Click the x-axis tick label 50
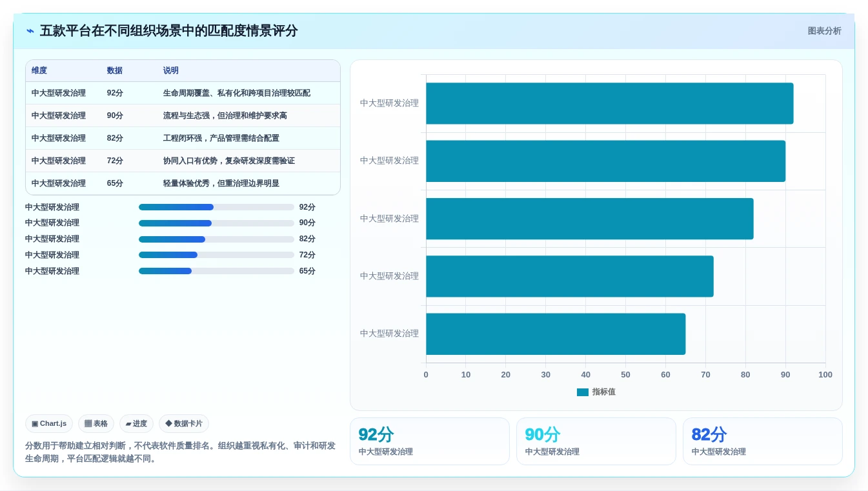 [x=625, y=374]
